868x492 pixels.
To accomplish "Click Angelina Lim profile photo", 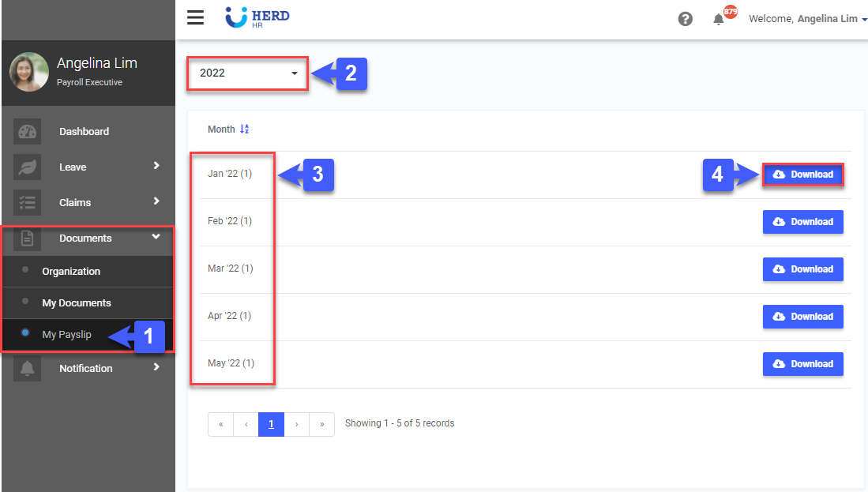I will tap(29, 72).
